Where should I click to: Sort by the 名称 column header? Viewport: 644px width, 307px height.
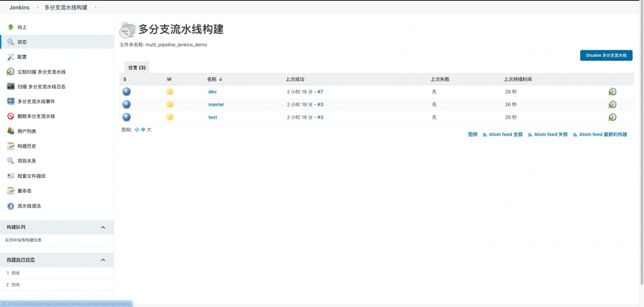(x=214, y=79)
